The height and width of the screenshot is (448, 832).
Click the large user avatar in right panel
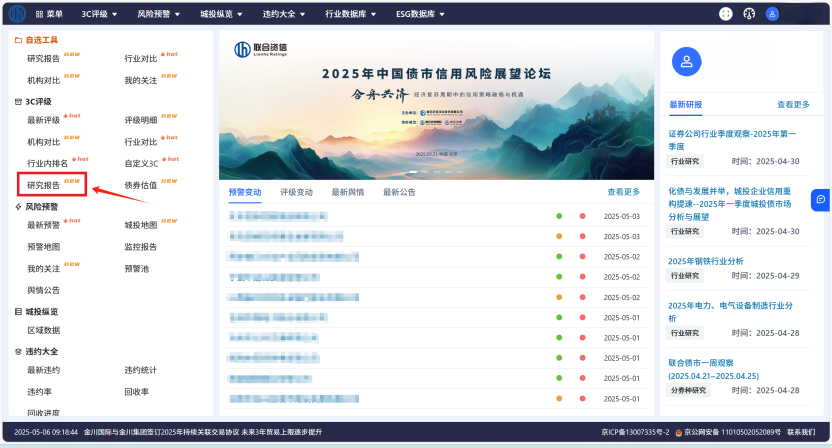[x=687, y=62]
